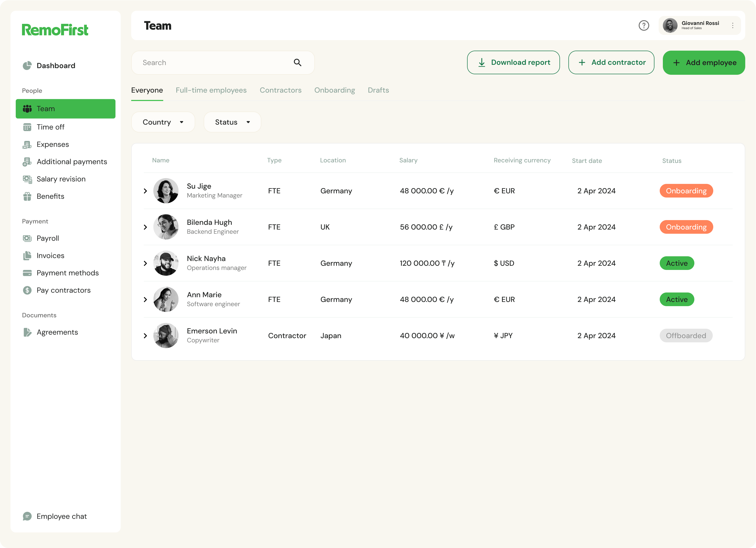Open the Status filter dropdown
The width and height of the screenshot is (756, 548).
click(x=232, y=122)
